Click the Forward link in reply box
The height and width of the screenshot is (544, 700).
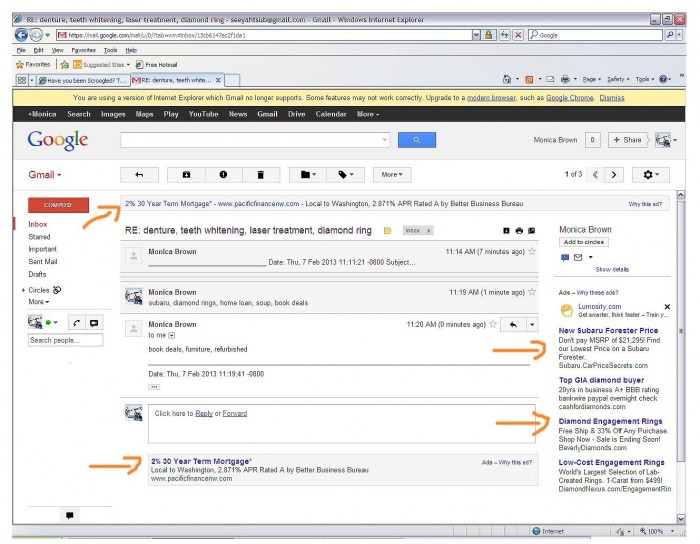click(x=235, y=413)
